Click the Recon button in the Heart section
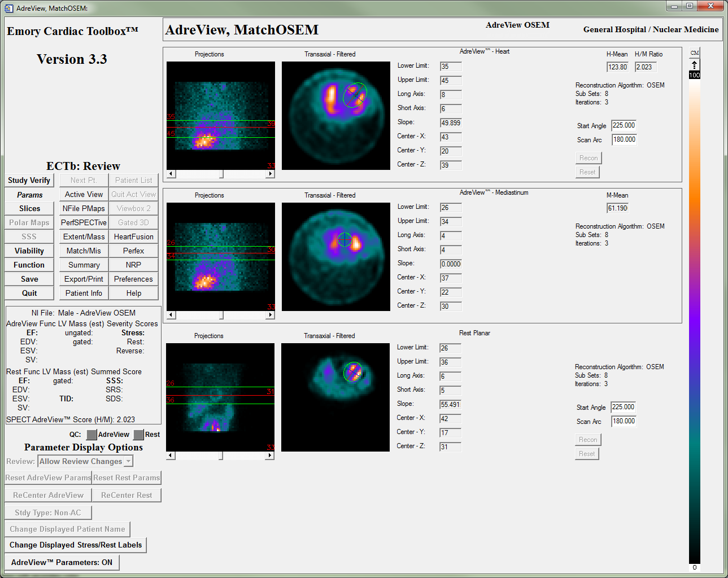The image size is (728, 578). click(588, 158)
